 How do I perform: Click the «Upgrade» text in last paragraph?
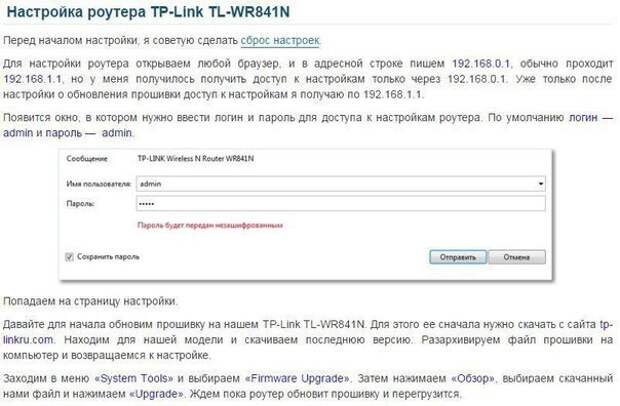pyautogui.click(x=157, y=394)
